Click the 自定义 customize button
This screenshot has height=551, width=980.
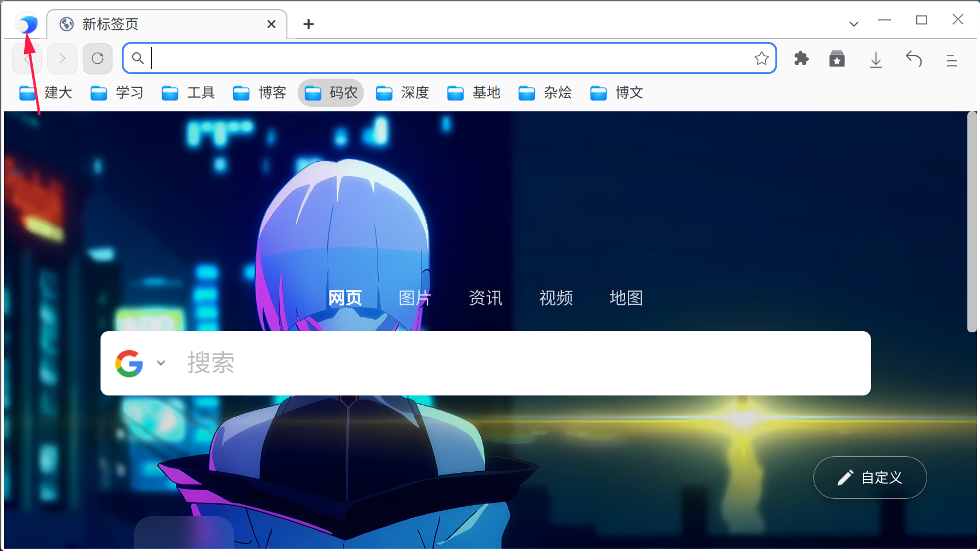(x=870, y=477)
